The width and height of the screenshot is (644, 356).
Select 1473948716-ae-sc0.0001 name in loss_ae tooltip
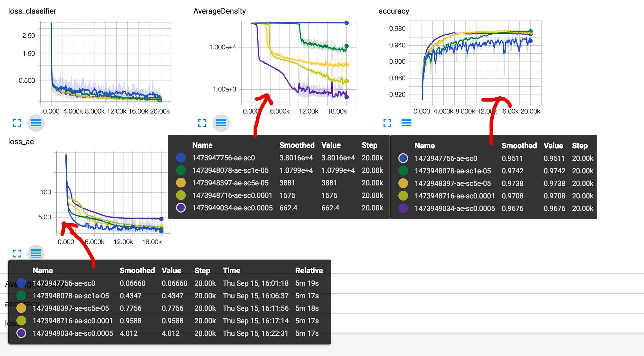tap(72, 321)
